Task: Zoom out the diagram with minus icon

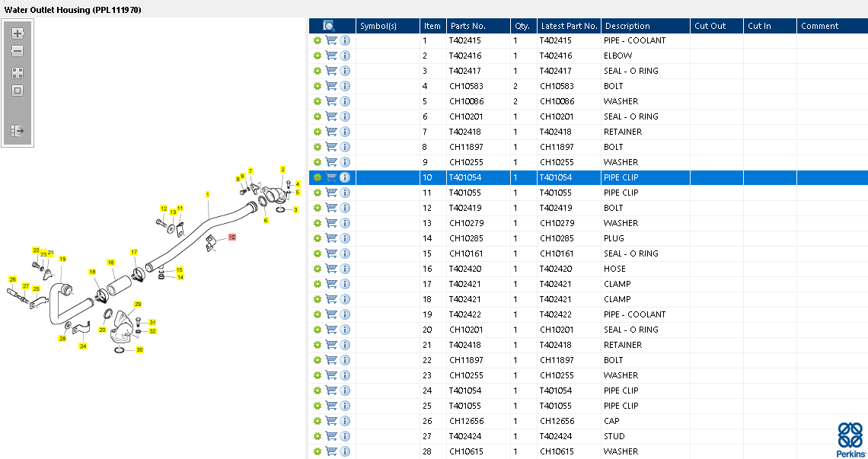Action: pos(18,51)
